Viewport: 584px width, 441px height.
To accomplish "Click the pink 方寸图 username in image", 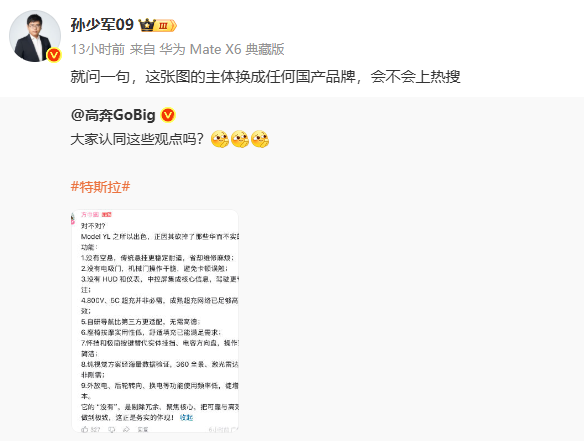I will pos(90,215).
